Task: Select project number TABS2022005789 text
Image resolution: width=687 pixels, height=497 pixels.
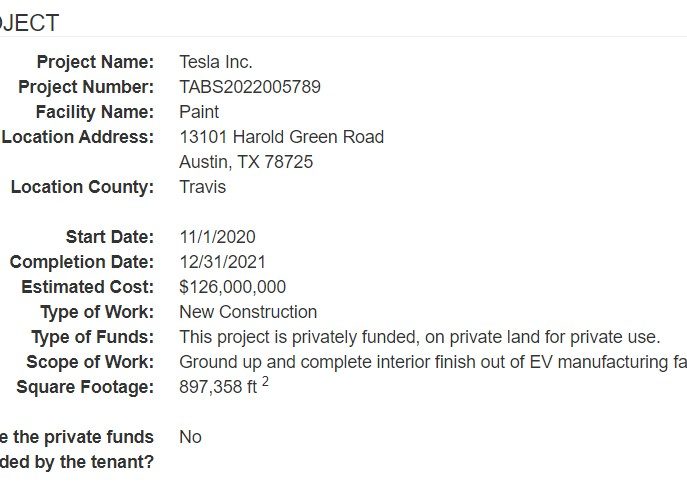Action: pos(250,87)
